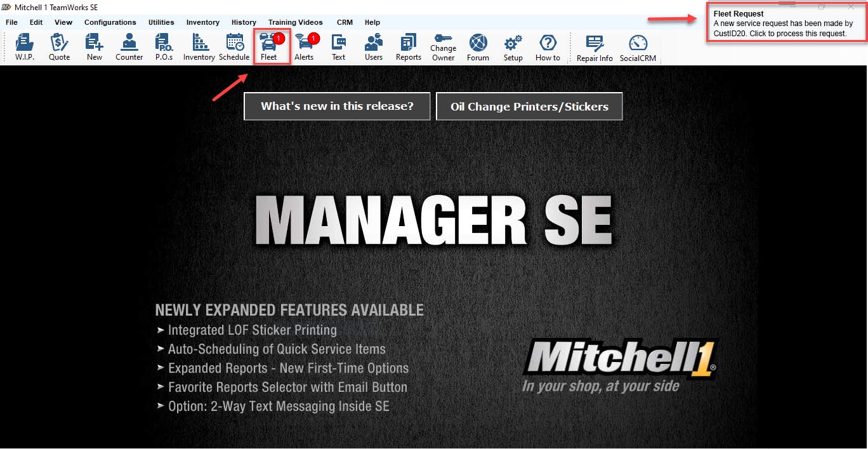Click What's new in this release
Image resolution: width=868 pixels, height=449 pixels.
[x=337, y=106]
